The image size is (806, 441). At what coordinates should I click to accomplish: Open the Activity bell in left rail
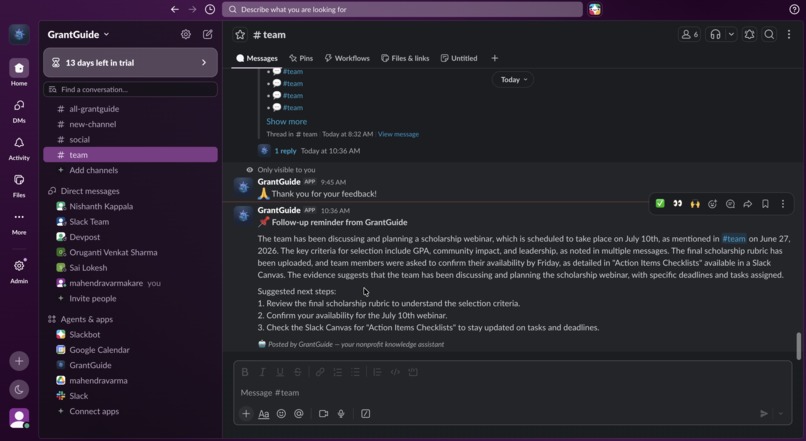[x=19, y=149]
